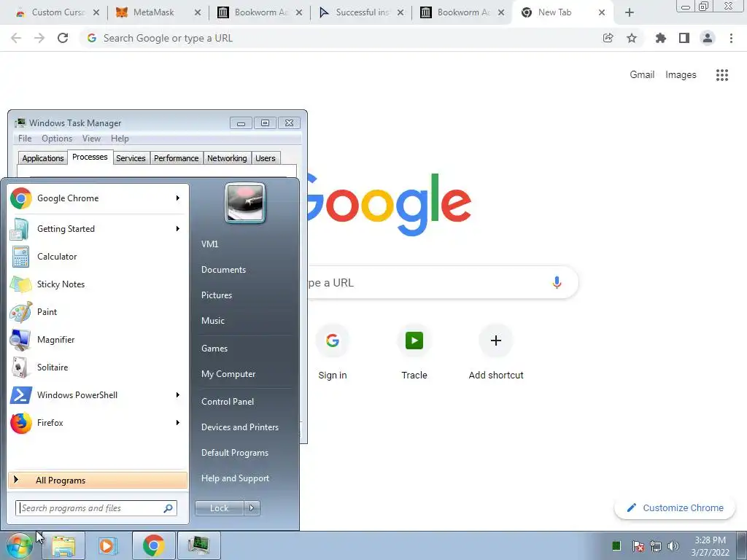Expand Windows PowerShell submenu arrow
This screenshot has height=560, width=747.
pos(178,394)
